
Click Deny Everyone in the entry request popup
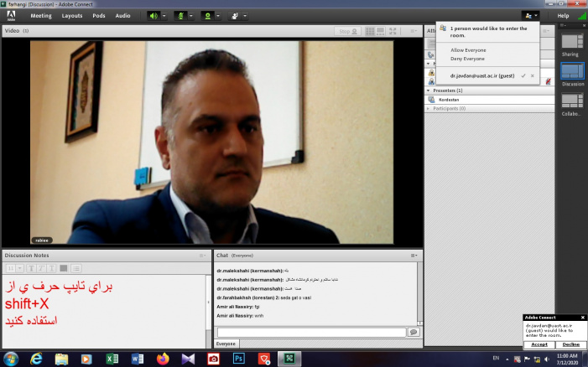pos(468,59)
